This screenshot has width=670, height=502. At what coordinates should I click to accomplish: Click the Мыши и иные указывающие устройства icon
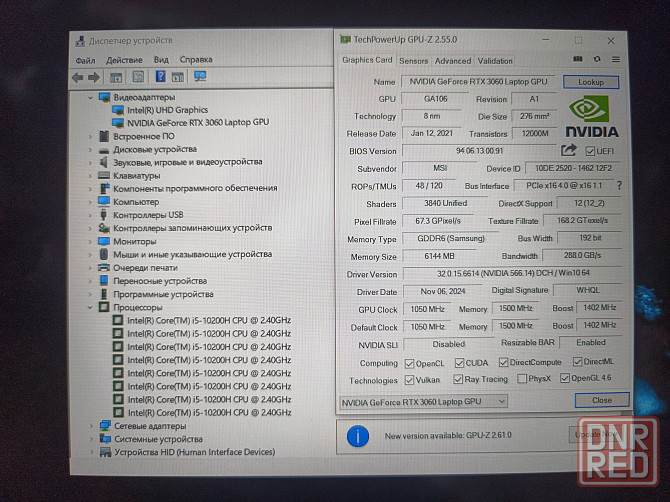(x=104, y=254)
